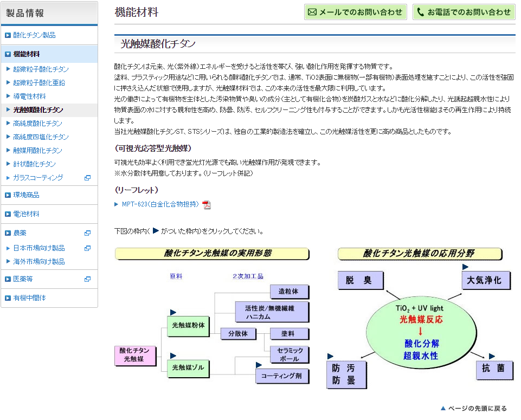Select 超微粒子酸化亜鉛 submenu item

pos(39,83)
